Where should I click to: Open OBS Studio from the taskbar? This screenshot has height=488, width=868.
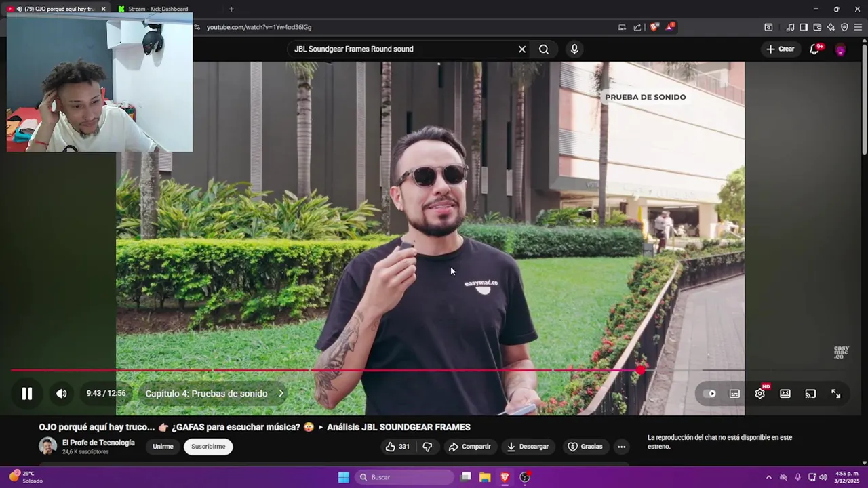525,477
